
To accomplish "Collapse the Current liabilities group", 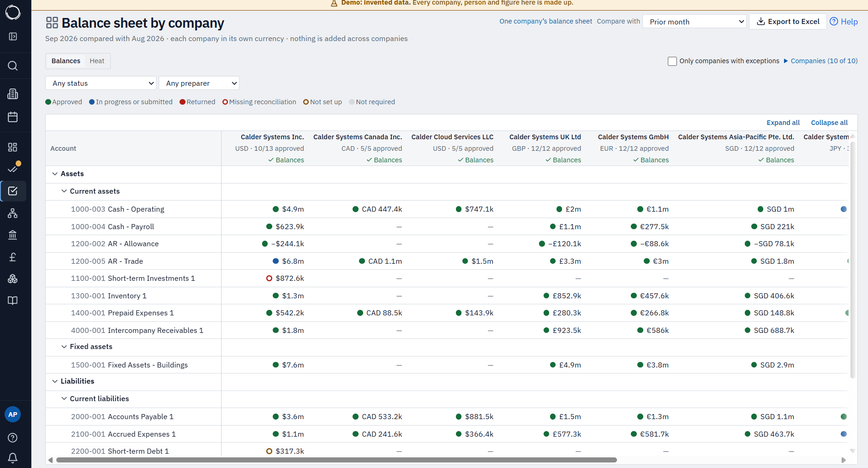I will click(64, 399).
